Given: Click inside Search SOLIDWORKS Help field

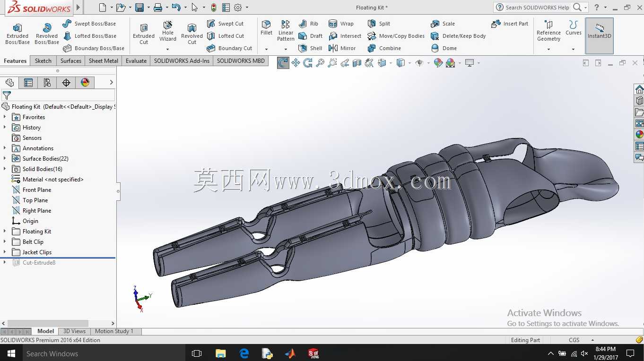Looking at the screenshot, I should [538, 8].
